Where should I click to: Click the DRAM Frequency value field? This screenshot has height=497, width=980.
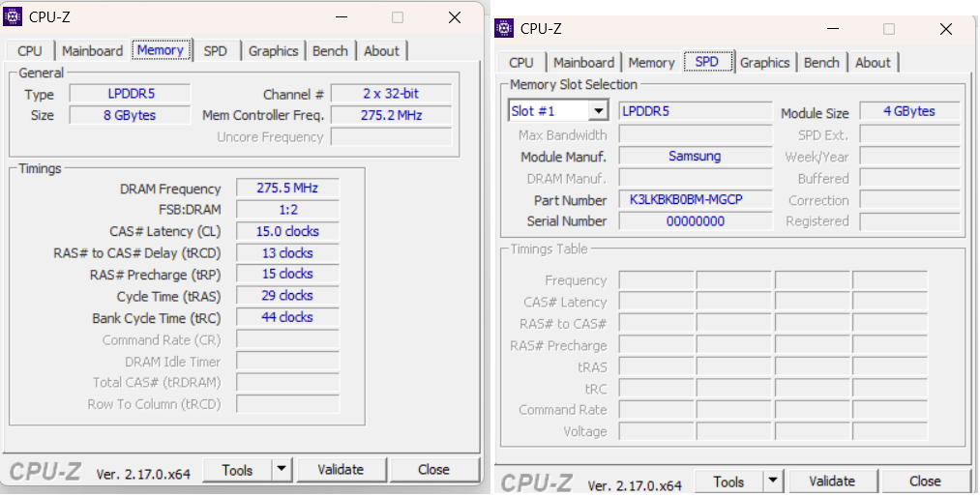pos(287,189)
